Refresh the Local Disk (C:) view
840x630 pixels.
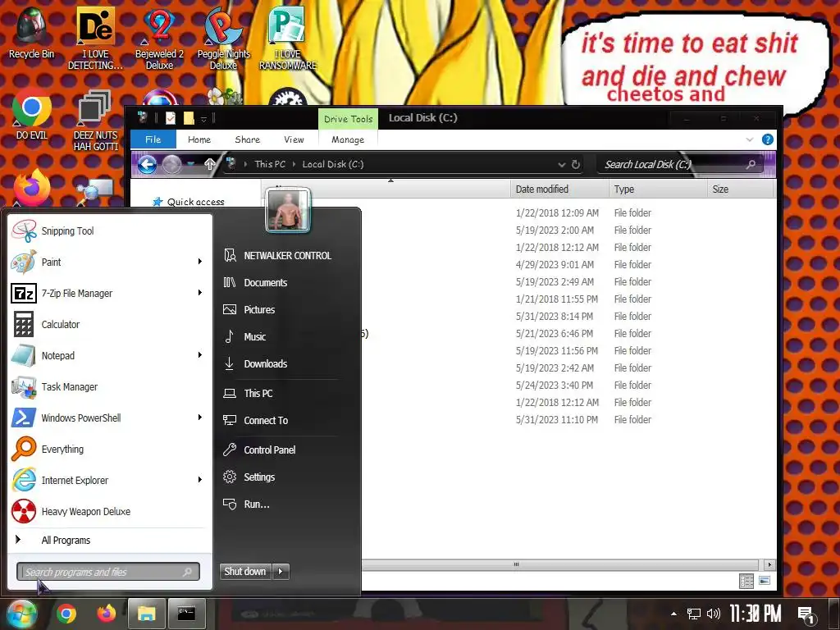pyautogui.click(x=575, y=164)
